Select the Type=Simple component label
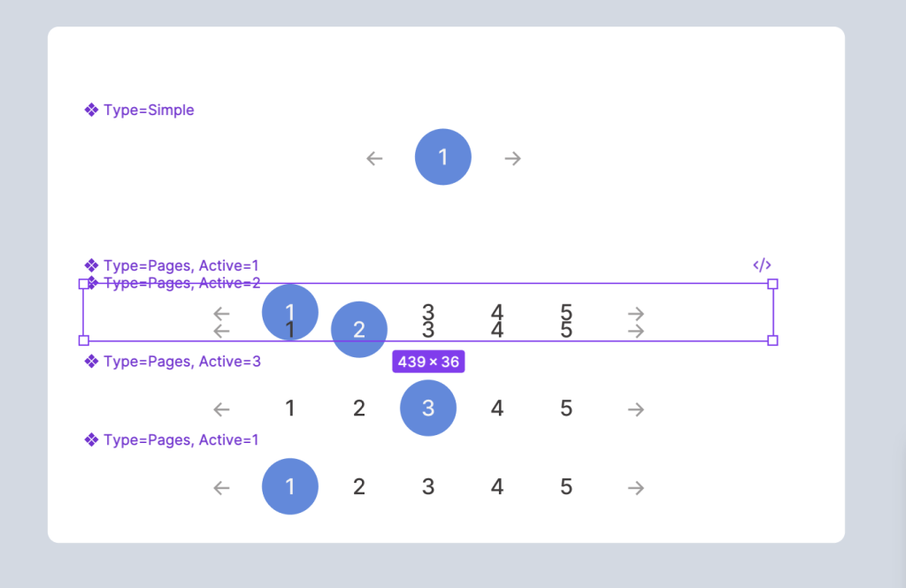This screenshot has width=906, height=588. (x=149, y=111)
